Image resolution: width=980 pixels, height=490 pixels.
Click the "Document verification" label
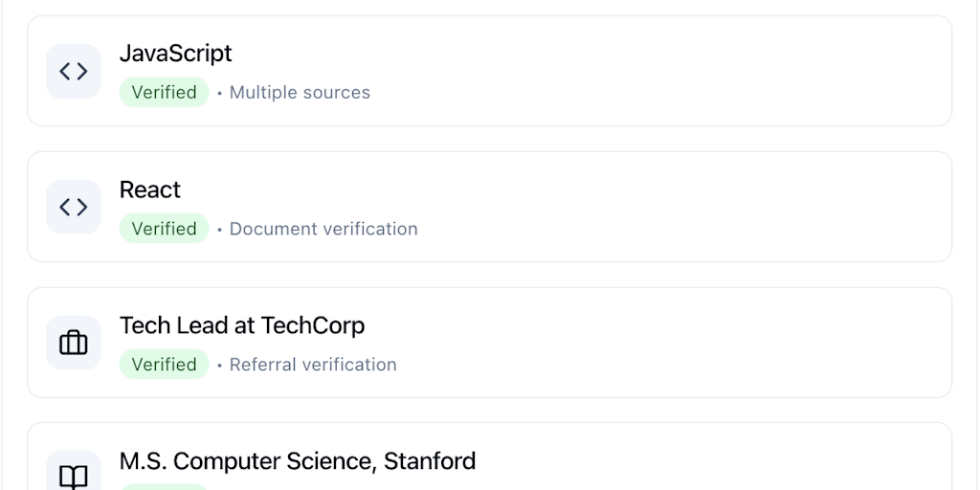(x=323, y=229)
